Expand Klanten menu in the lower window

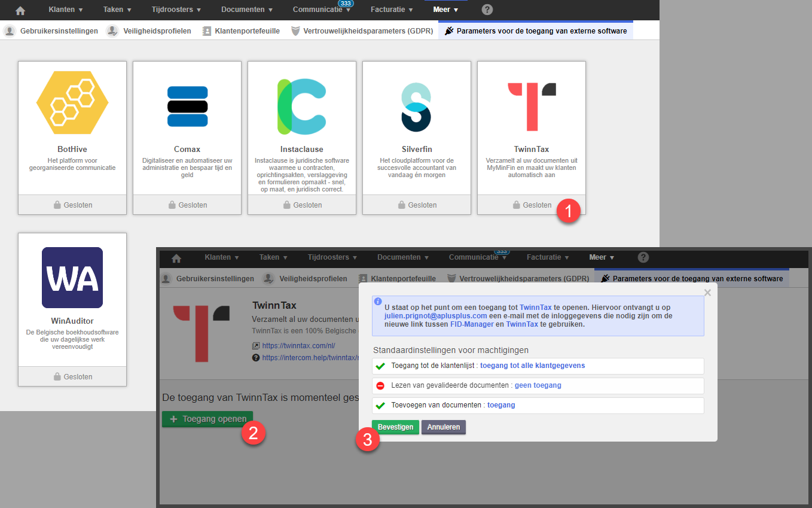tap(222, 257)
